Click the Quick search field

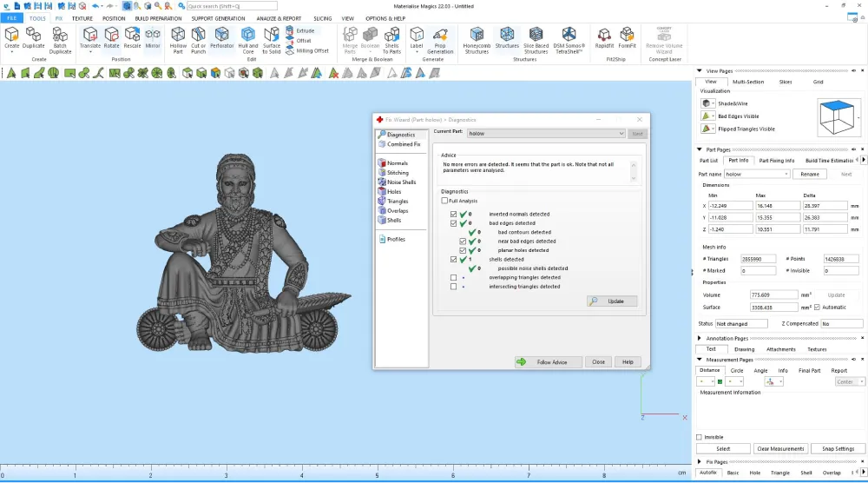pos(232,6)
